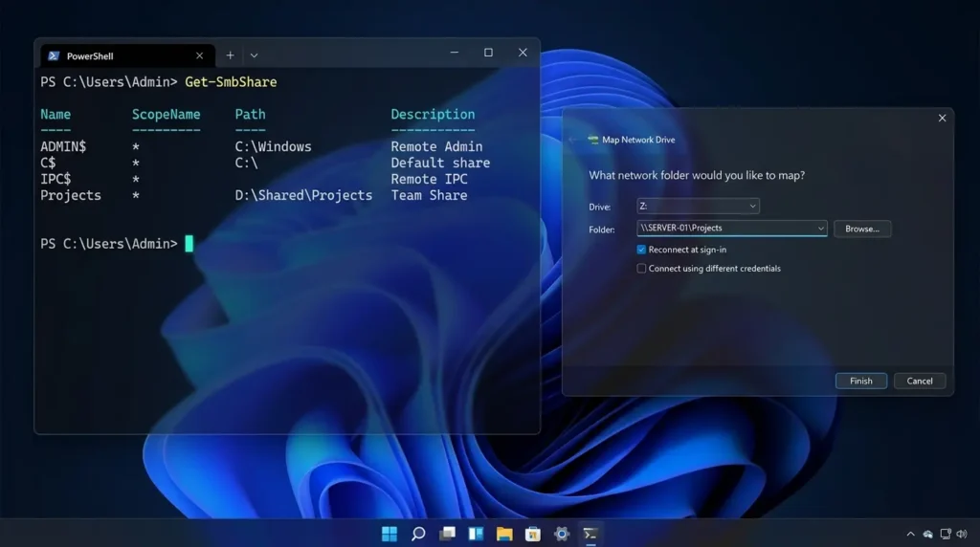Screen dimensions: 980x547
Task: Minimize the PowerShell window
Action: tap(455, 53)
